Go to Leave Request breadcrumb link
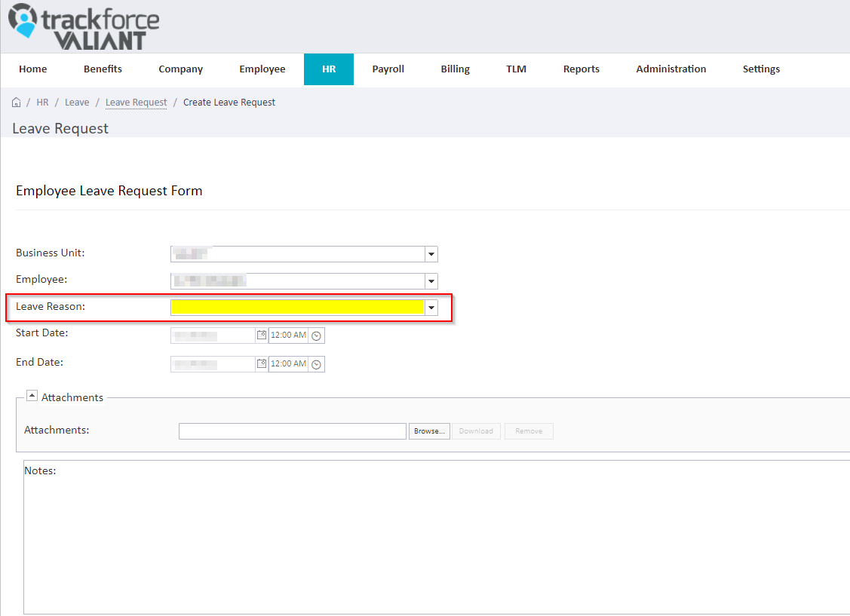The image size is (850, 616). pyautogui.click(x=136, y=103)
